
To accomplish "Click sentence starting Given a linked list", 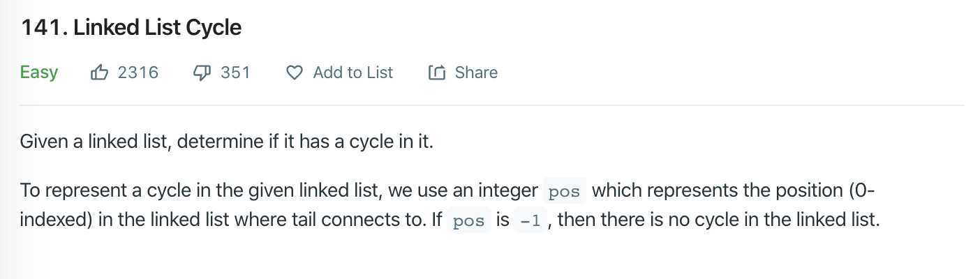I will (x=227, y=142).
